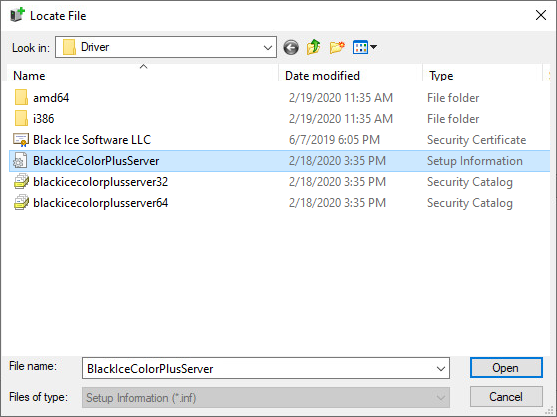Select the blackicecolorplusserver32 catalog icon
The height and width of the screenshot is (417, 557).
point(21,182)
